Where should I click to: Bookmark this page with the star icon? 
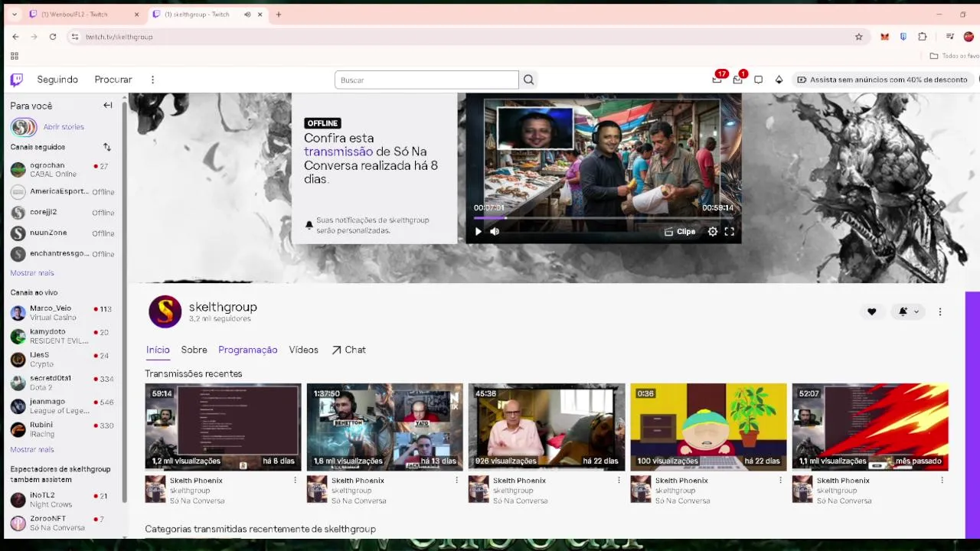pyautogui.click(x=859, y=37)
